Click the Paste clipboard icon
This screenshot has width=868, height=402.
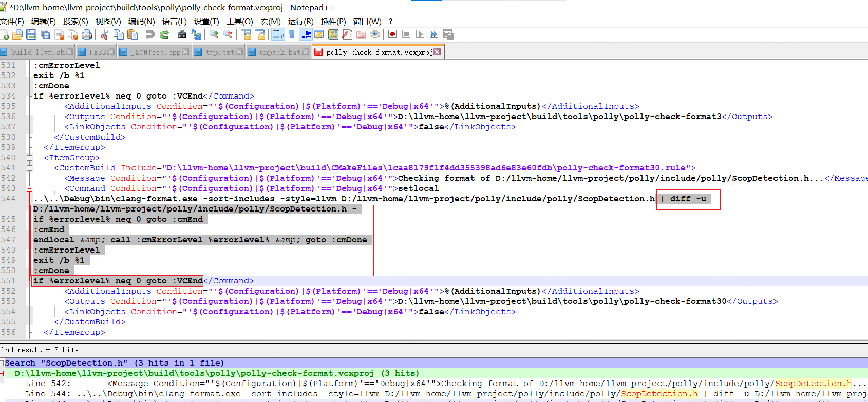[133, 34]
